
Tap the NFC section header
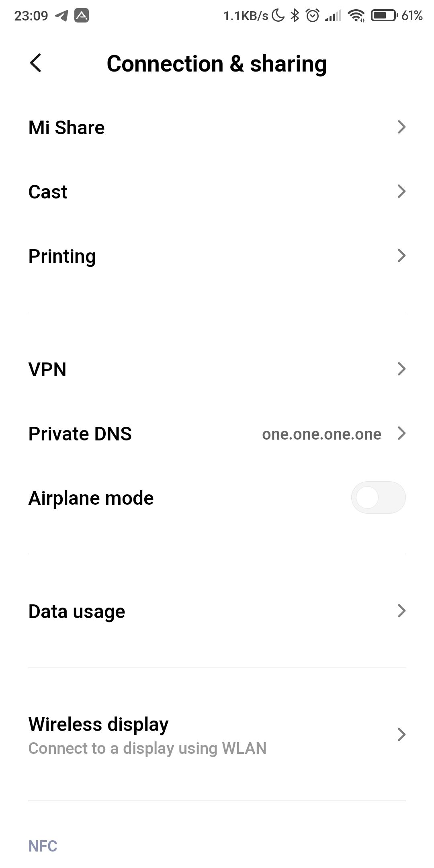pos(43,846)
